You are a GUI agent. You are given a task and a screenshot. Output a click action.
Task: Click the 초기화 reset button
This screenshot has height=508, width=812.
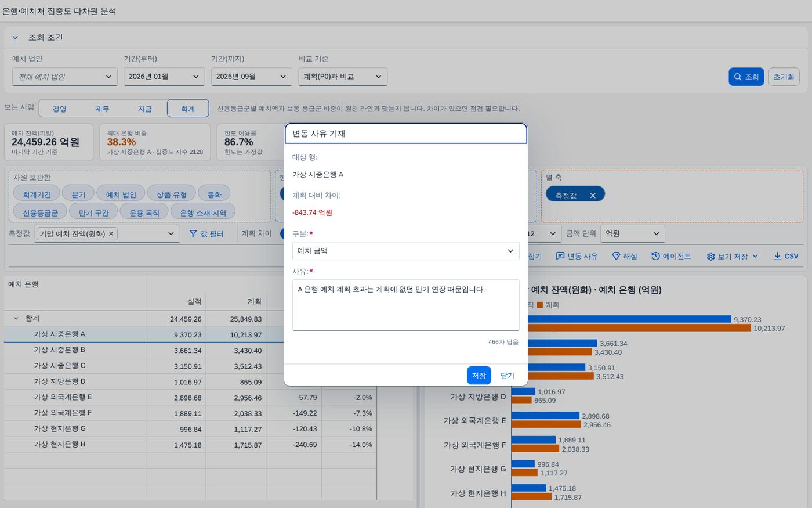click(784, 77)
